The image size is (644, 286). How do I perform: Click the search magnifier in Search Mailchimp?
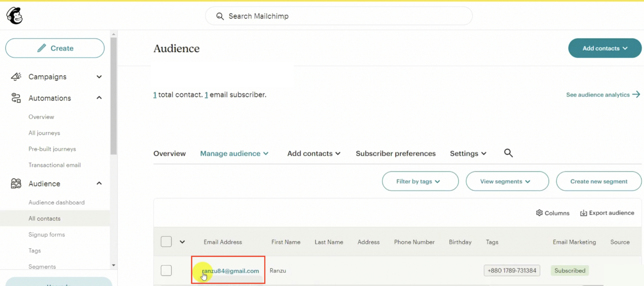220,16
